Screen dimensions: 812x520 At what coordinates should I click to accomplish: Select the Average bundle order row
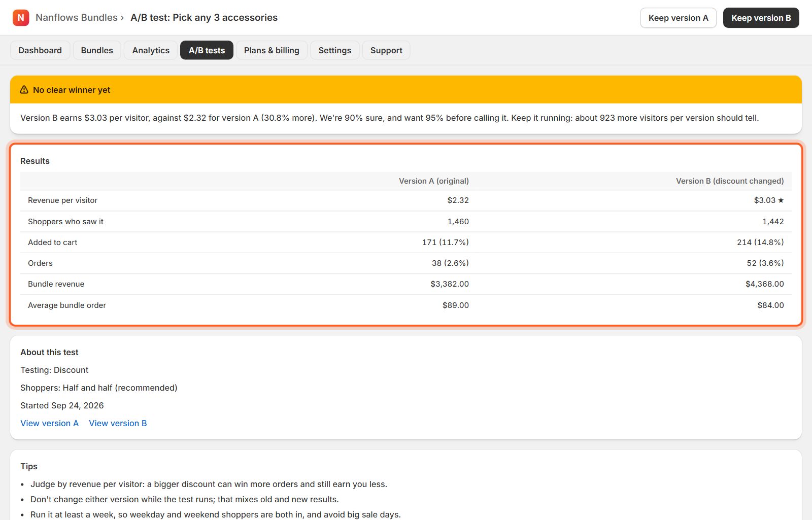pos(406,305)
